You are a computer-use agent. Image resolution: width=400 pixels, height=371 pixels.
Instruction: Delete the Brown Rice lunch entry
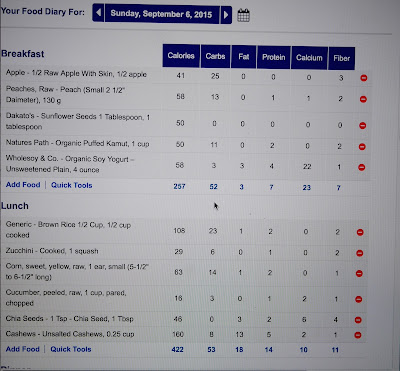(360, 232)
